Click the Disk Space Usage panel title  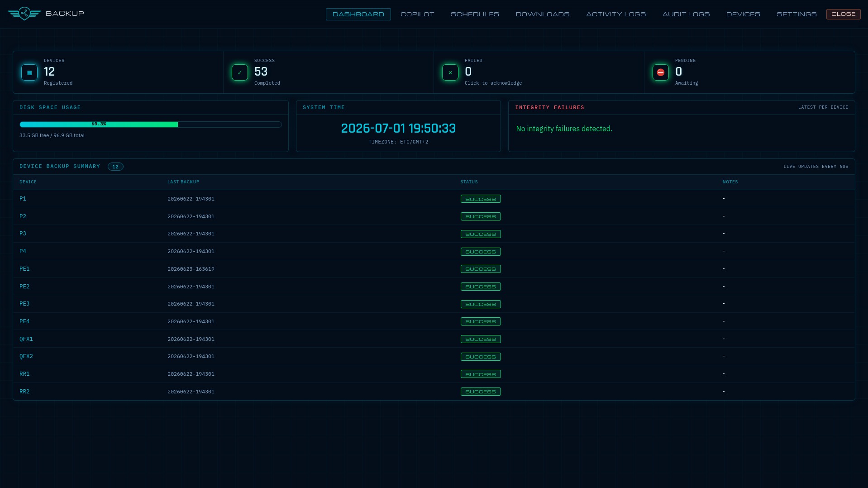tap(50, 108)
